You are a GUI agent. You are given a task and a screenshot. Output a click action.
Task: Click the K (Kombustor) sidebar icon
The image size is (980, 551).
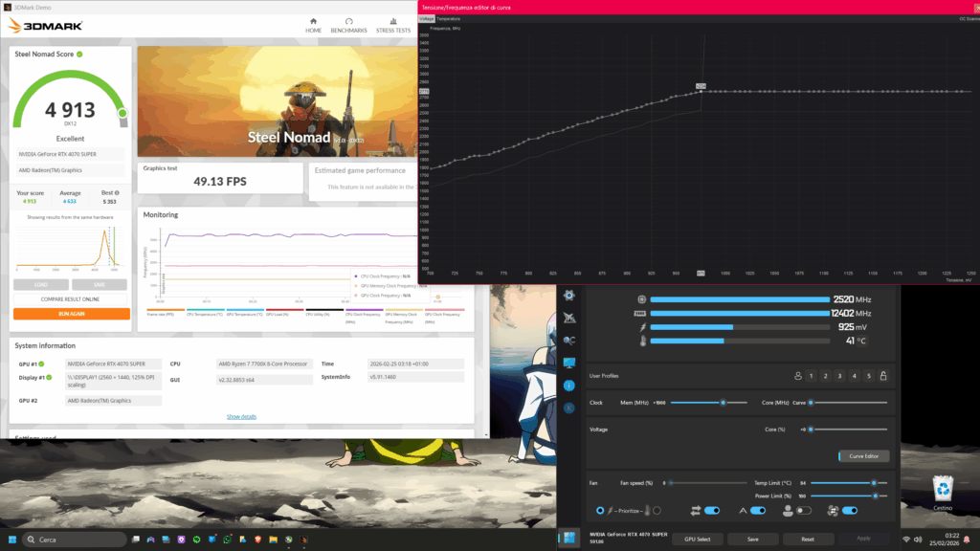tap(568, 408)
